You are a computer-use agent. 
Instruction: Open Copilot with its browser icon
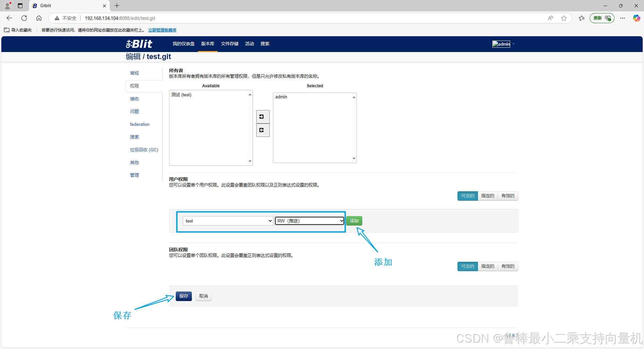[x=636, y=18]
